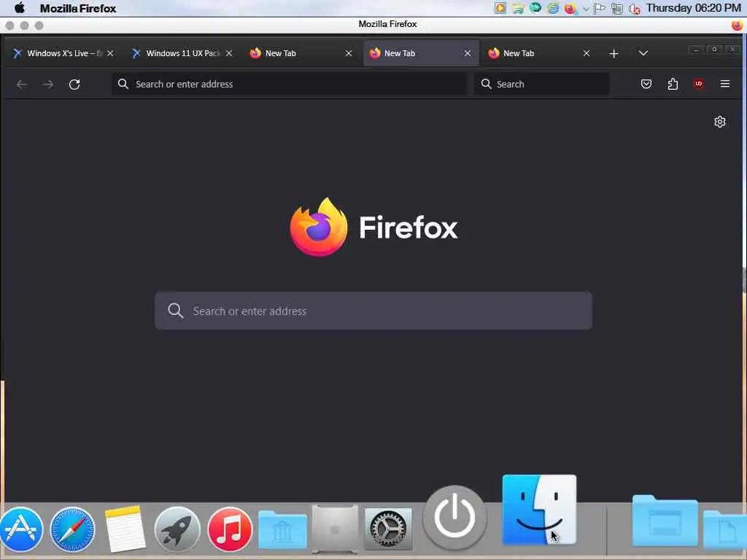Viewport: 747px width, 560px height.
Task: Open the Action Center flag icon
Action: [x=600, y=9]
